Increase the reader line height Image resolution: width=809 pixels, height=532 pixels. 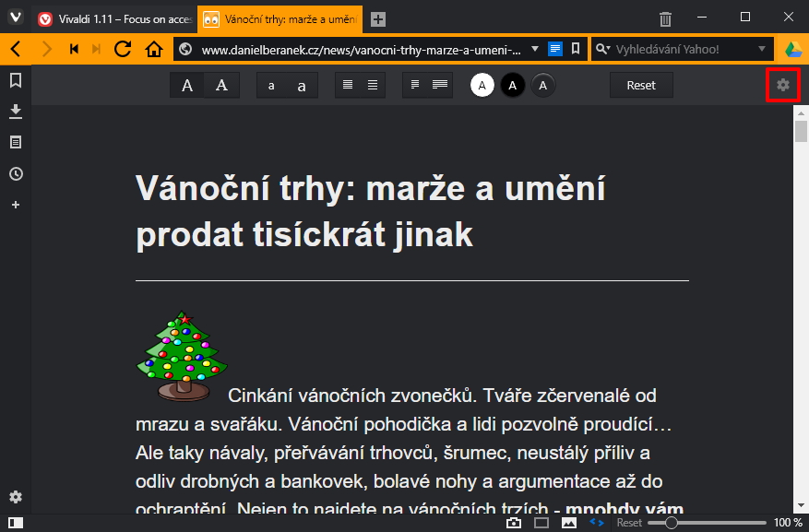(373, 85)
